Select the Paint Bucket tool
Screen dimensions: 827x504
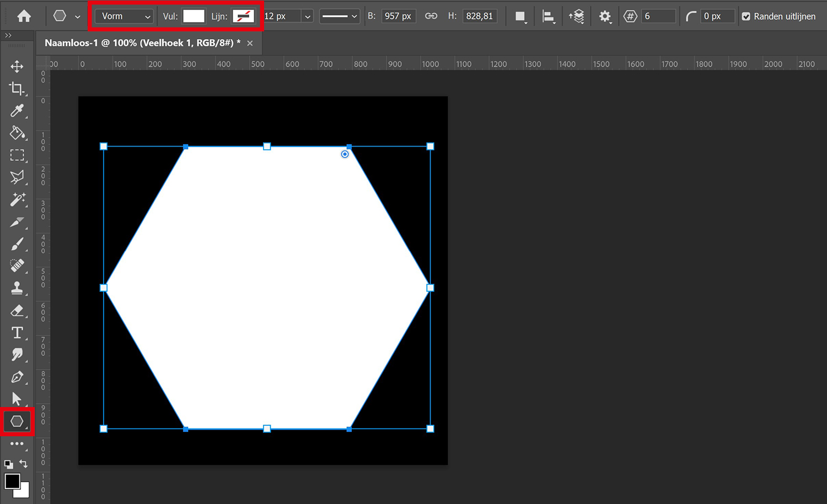(17, 133)
